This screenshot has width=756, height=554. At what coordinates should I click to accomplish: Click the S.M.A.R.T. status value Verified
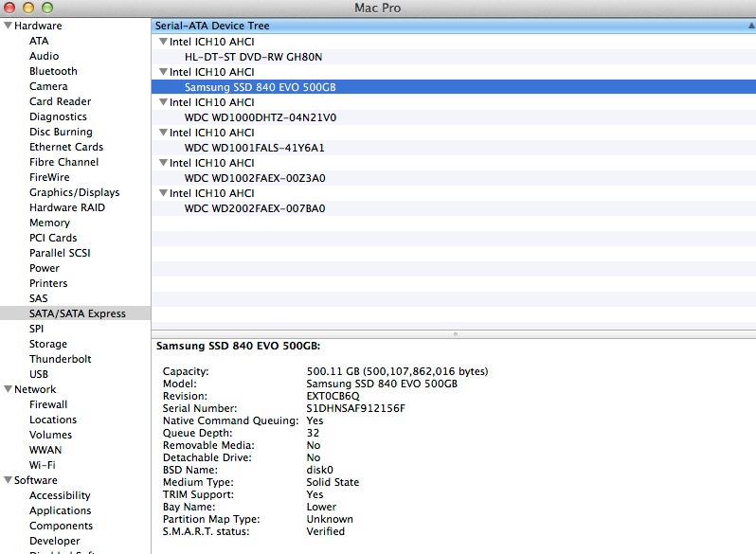click(x=326, y=531)
